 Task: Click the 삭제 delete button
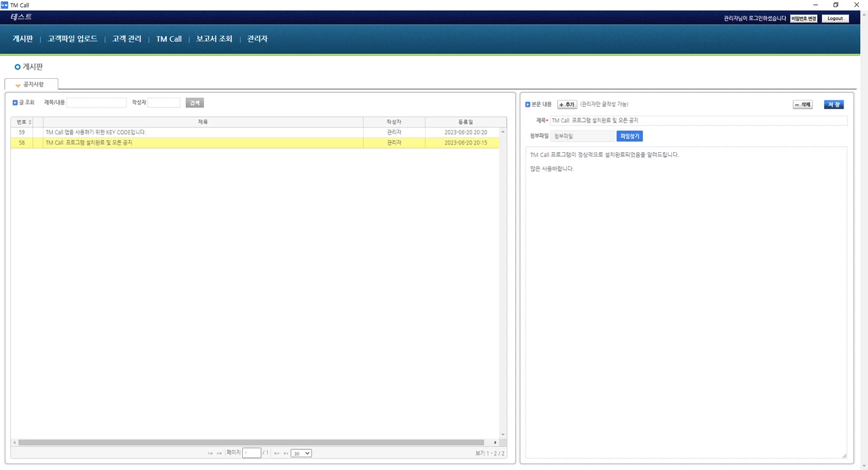(x=802, y=104)
